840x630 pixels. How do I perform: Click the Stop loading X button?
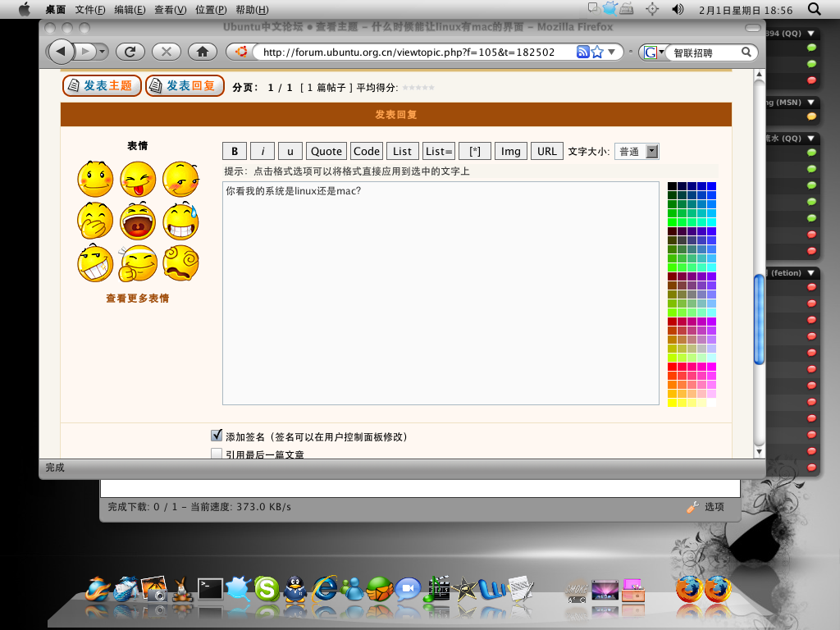(166, 52)
